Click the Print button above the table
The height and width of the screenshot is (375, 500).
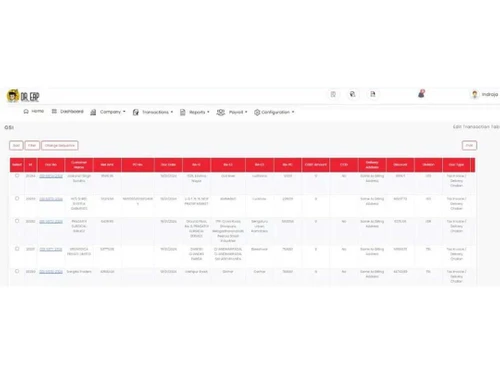click(469, 145)
